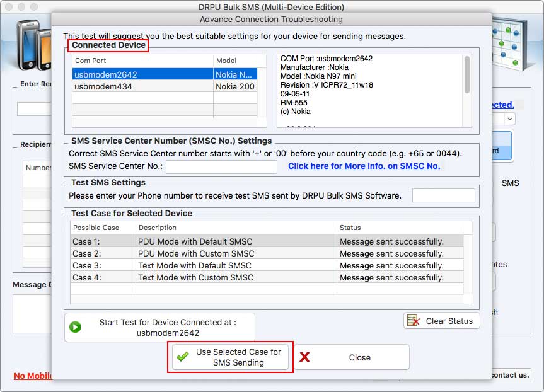The width and height of the screenshot is (544, 392).
Task: Click the Number column header in main window
Action: pos(38,168)
